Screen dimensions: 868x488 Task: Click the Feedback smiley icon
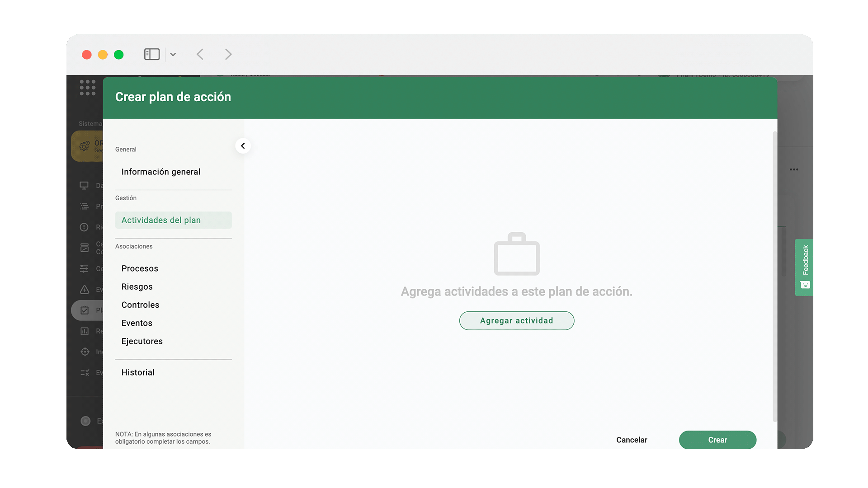coord(805,285)
